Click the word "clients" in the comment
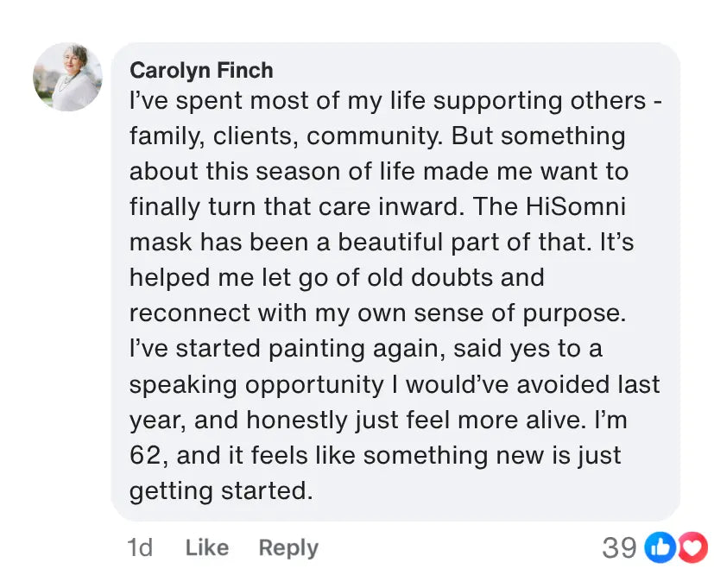This screenshot has width=714, height=588. pyautogui.click(x=252, y=136)
